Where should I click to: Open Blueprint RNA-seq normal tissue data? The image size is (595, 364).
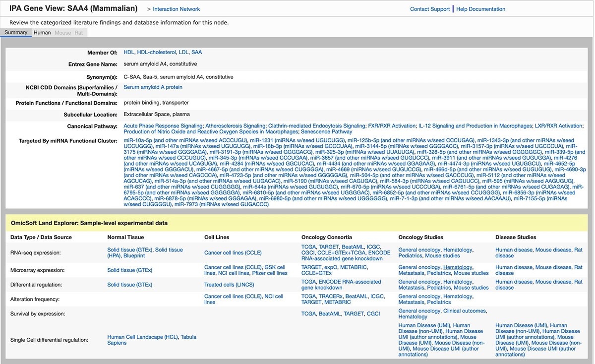click(134, 256)
